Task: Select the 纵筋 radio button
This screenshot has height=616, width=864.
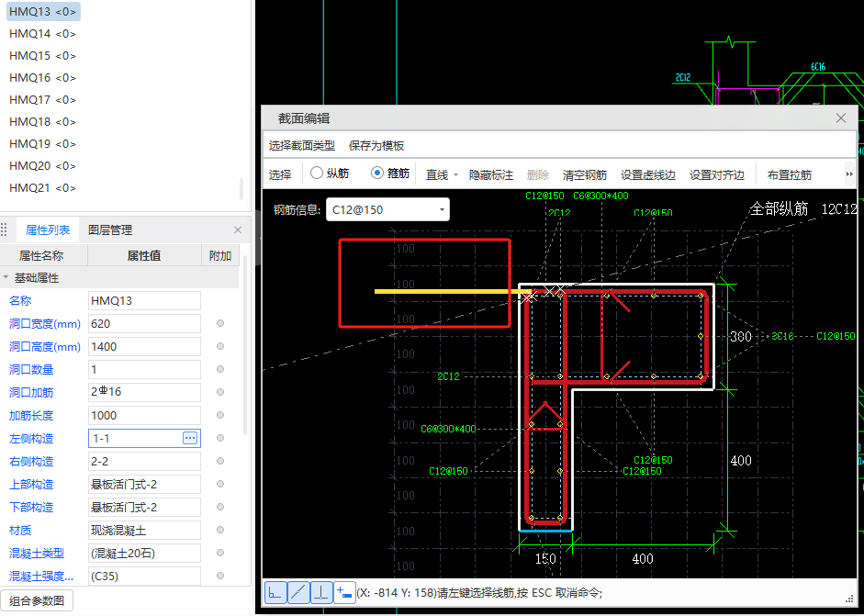Action: pos(316,173)
